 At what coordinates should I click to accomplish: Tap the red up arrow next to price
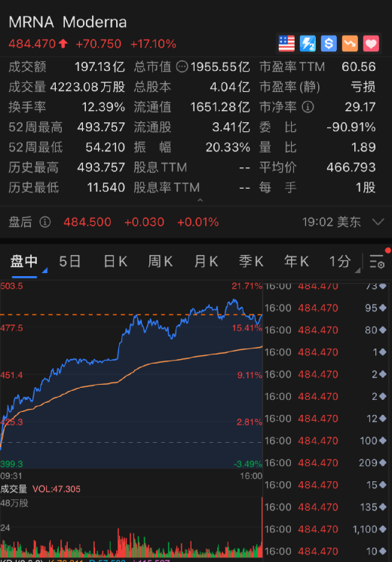63,44
